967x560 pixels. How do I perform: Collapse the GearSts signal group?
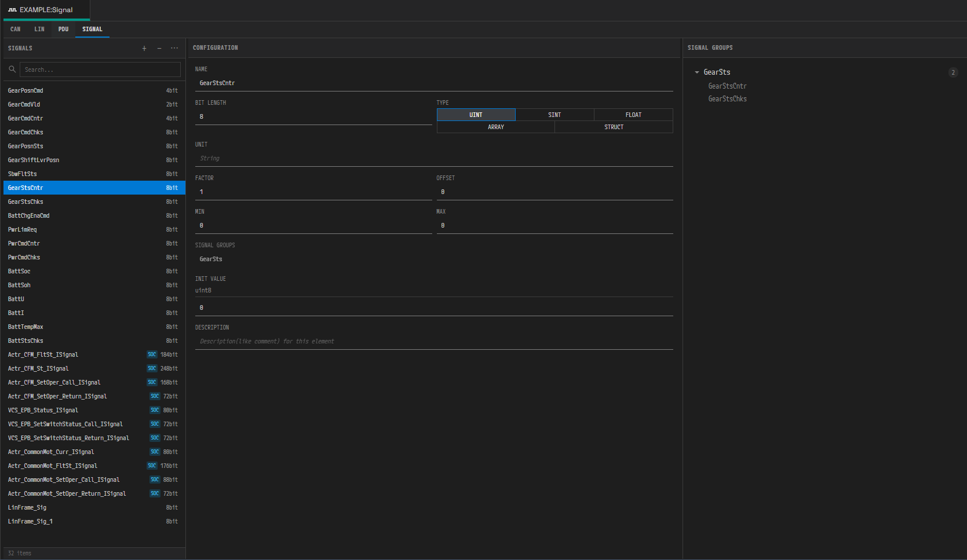697,72
